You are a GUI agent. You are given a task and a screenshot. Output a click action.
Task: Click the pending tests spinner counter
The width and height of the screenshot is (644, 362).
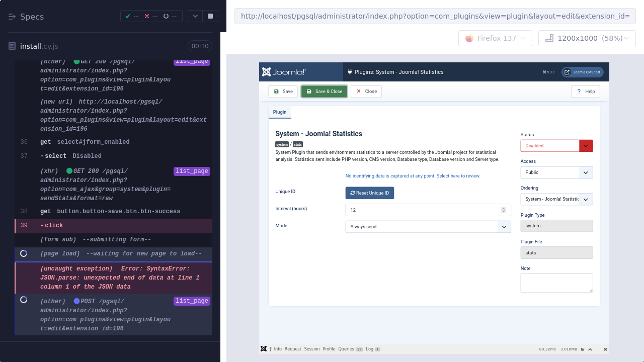170,17
